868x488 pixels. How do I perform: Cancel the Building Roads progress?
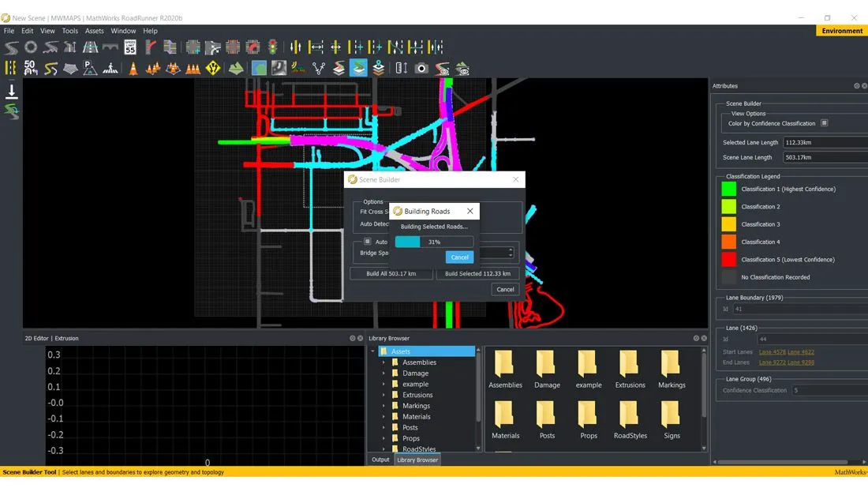459,257
